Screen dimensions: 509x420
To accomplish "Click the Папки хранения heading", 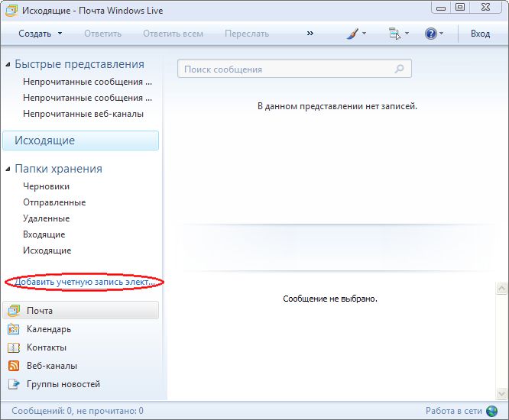I will 58,169.
